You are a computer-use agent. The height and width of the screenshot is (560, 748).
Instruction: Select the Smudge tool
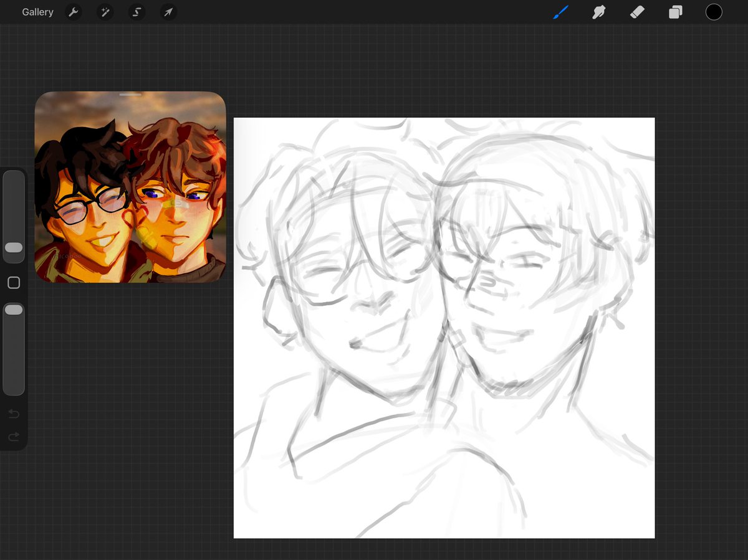598,12
